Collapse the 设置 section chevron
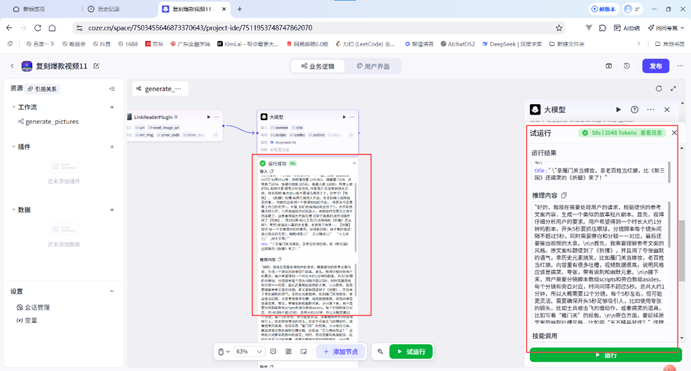 (x=112, y=291)
